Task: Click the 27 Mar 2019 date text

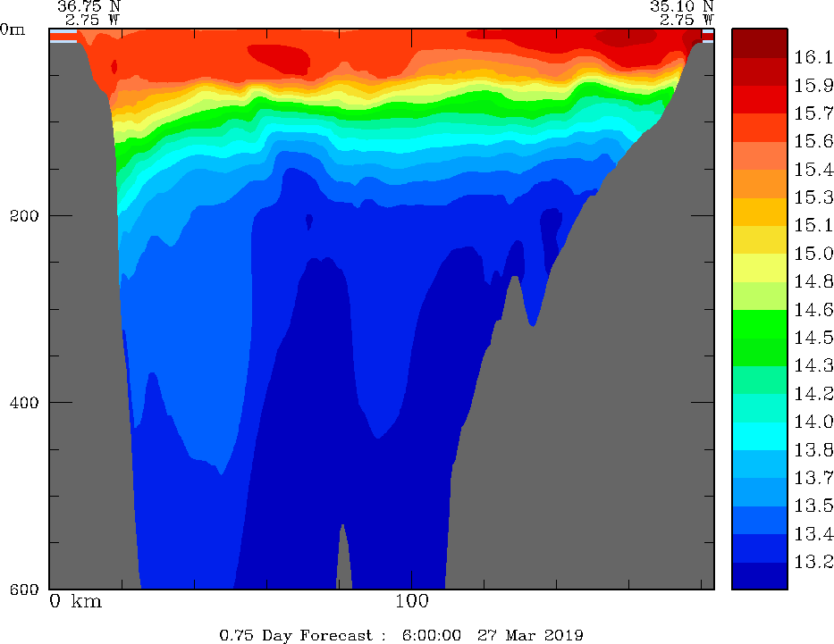Action: click(530, 635)
